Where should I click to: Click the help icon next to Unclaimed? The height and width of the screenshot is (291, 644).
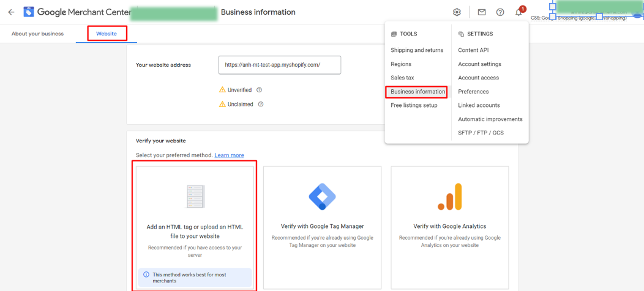pos(261,105)
